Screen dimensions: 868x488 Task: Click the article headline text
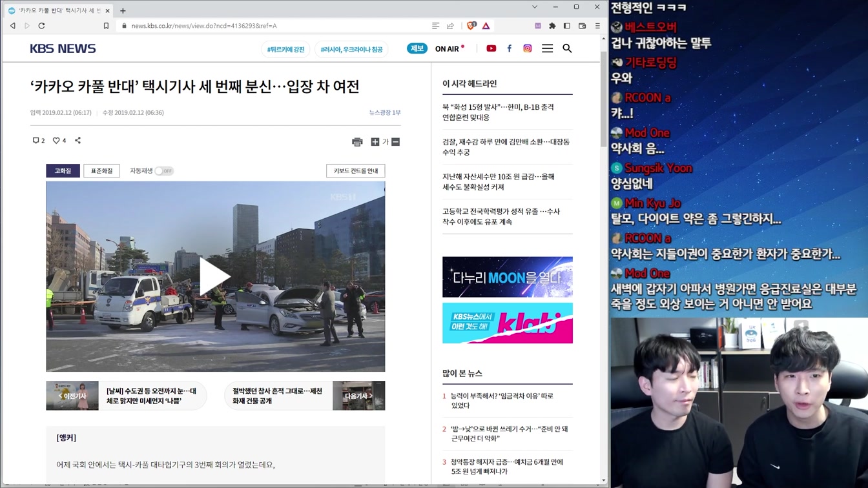point(194,86)
